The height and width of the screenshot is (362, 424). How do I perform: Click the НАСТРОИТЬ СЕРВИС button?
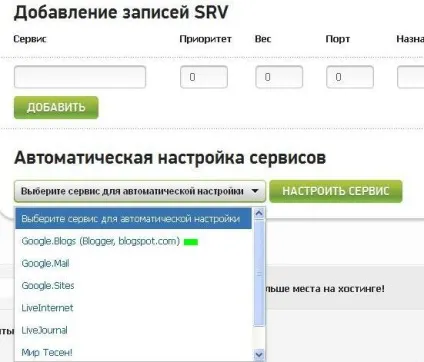coord(336,191)
